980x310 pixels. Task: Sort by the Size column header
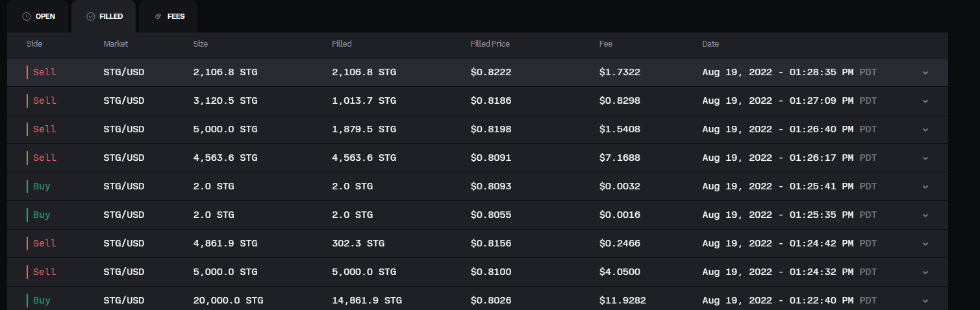(x=201, y=44)
